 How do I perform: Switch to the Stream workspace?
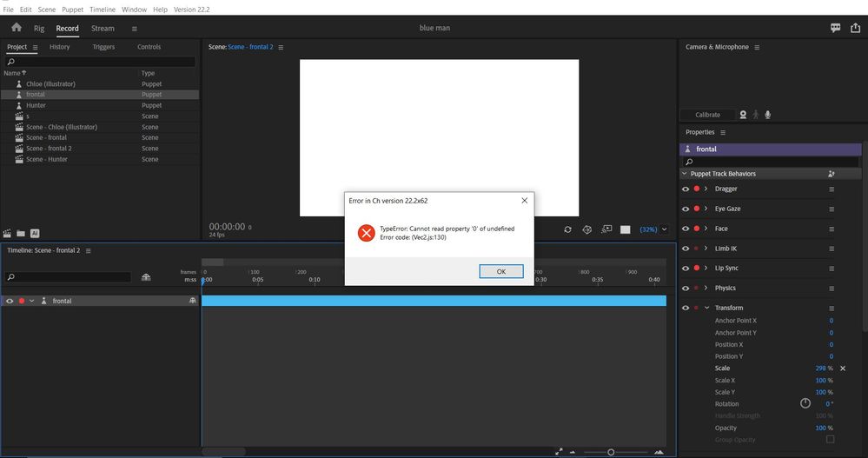coord(103,28)
